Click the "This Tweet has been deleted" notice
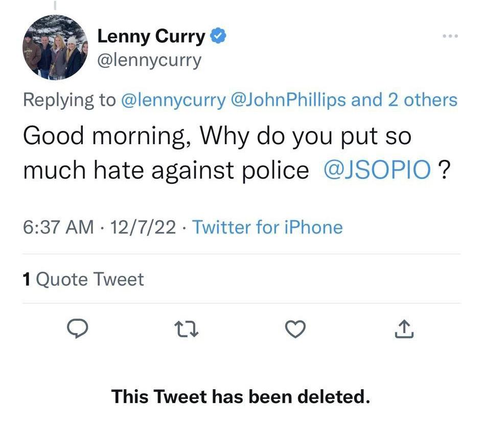This screenshot has height=448, width=483. 240,396
